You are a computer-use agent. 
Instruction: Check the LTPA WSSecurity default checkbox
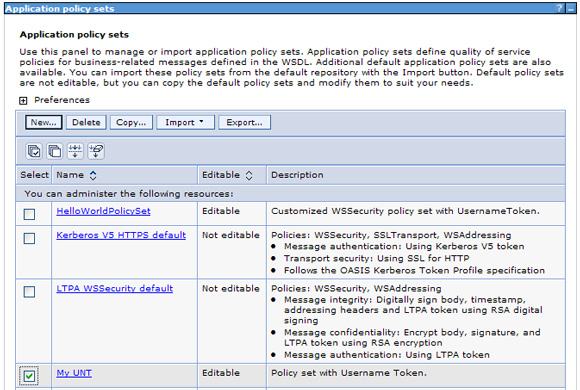pyautogui.click(x=29, y=292)
